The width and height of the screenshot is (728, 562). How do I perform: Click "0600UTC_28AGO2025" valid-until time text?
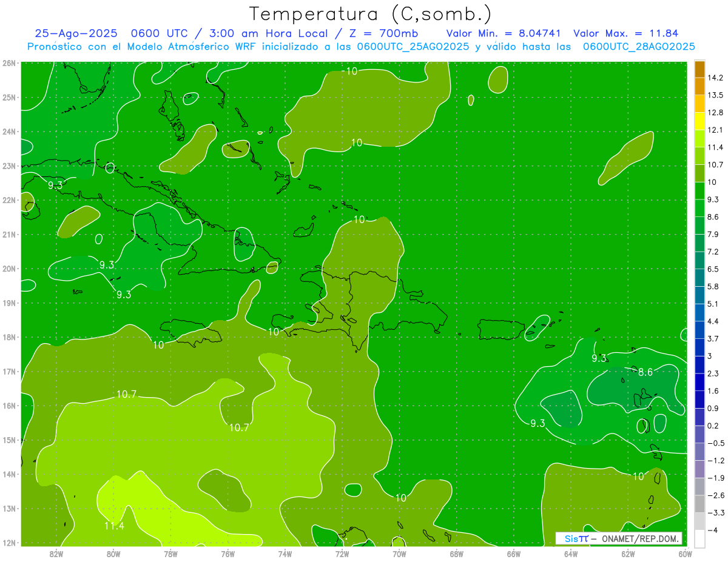coord(639,47)
